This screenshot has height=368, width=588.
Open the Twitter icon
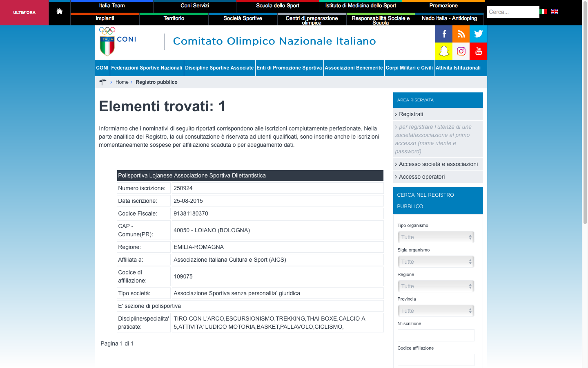478,34
